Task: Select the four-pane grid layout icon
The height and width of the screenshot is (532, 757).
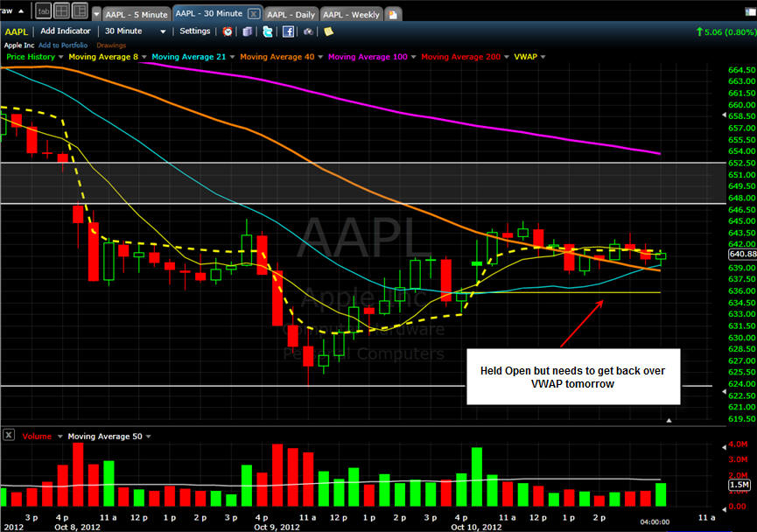Action: click(62, 10)
